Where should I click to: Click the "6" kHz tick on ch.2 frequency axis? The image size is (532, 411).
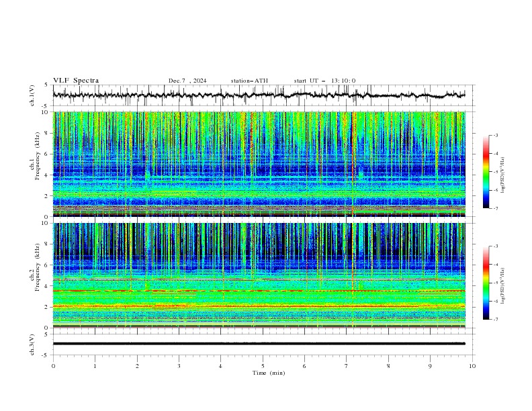(x=47, y=265)
